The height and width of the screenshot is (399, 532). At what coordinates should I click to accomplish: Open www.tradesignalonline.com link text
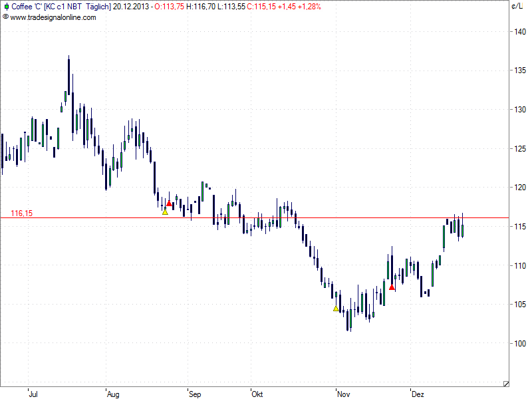click(x=53, y=17)
